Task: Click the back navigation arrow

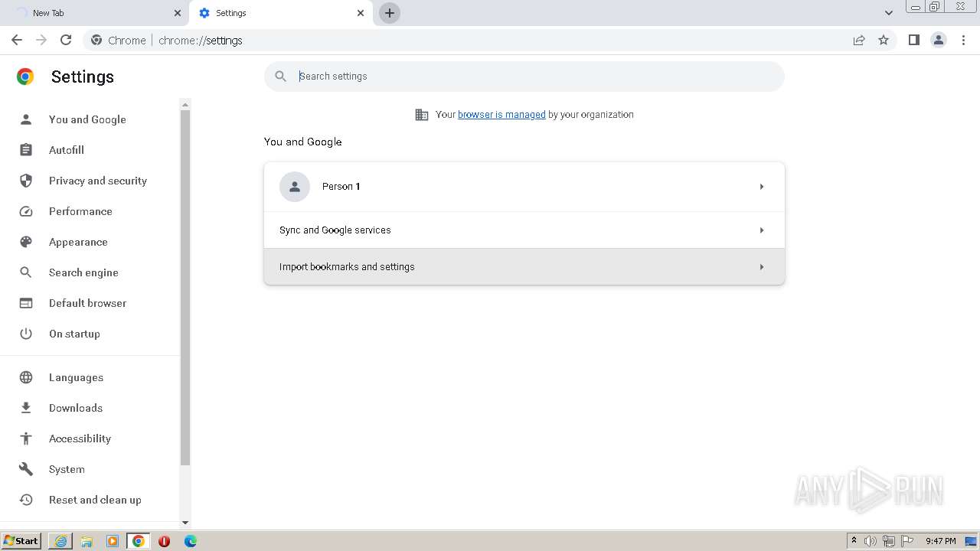Action: (x=17, y=40)
